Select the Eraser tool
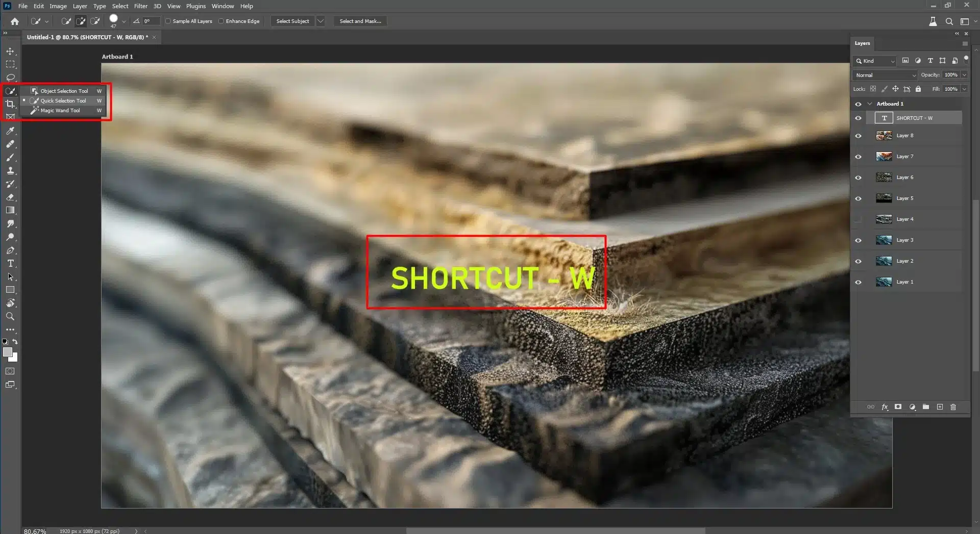The image size is (980, 534). point(10,197)
